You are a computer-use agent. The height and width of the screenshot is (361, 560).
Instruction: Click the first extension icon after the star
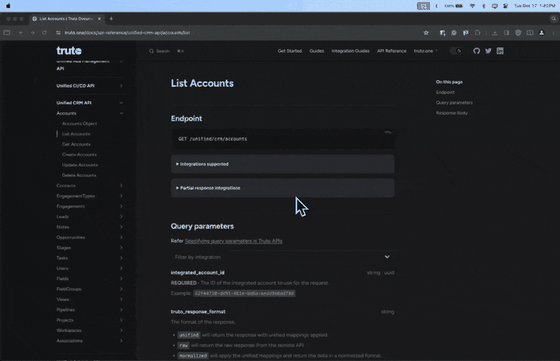click(x=442, y=33)
